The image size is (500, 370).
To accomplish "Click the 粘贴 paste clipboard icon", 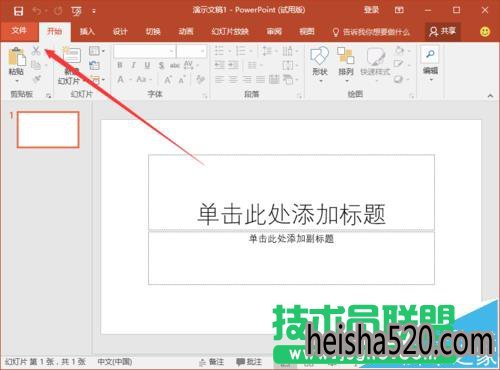I will [16, 57].
